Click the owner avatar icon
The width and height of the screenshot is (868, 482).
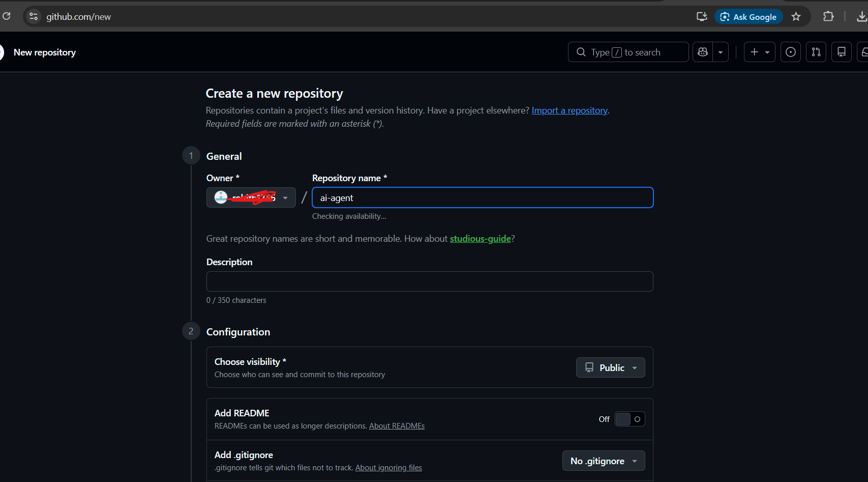click(x=221, y=197)
